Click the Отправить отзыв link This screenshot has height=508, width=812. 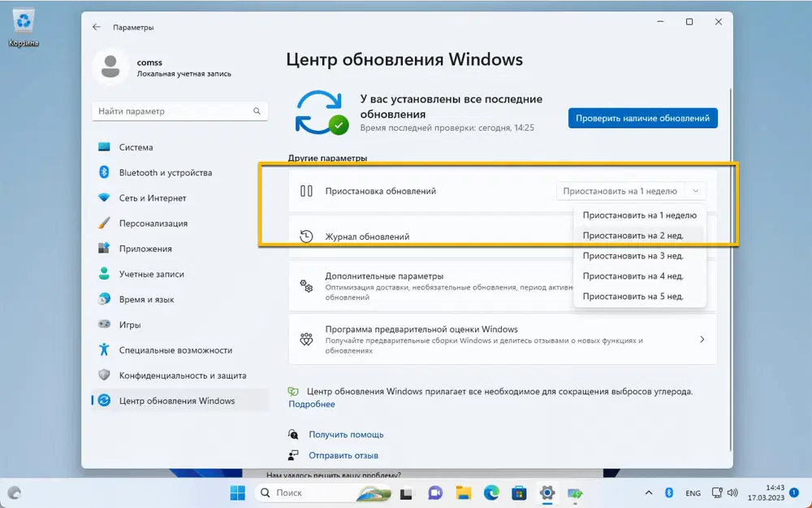(343, 455)
